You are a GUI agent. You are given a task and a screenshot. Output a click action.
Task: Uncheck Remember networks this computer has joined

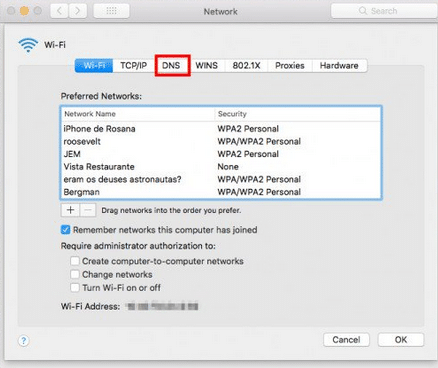66,230
